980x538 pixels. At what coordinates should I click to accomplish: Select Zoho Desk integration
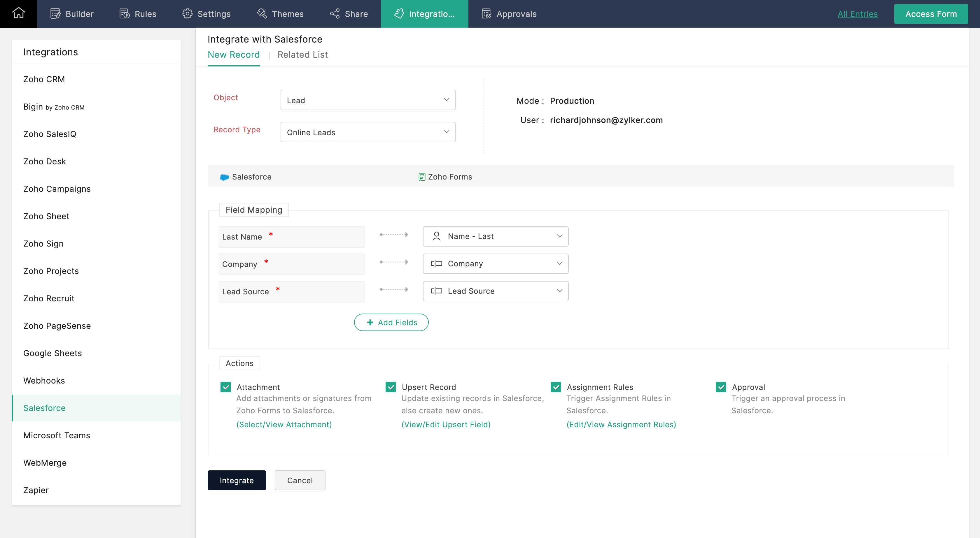(96, 161)
